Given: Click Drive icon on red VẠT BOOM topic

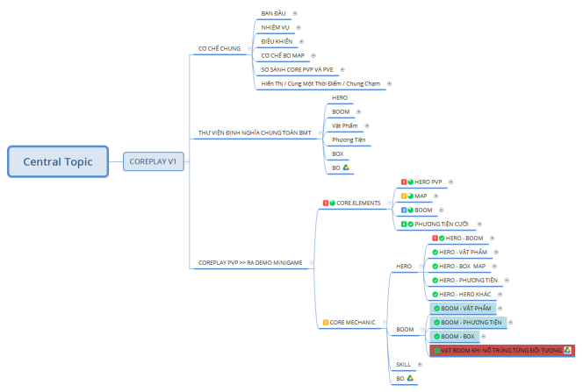Looking at the screenshot, I should point(567,350).
